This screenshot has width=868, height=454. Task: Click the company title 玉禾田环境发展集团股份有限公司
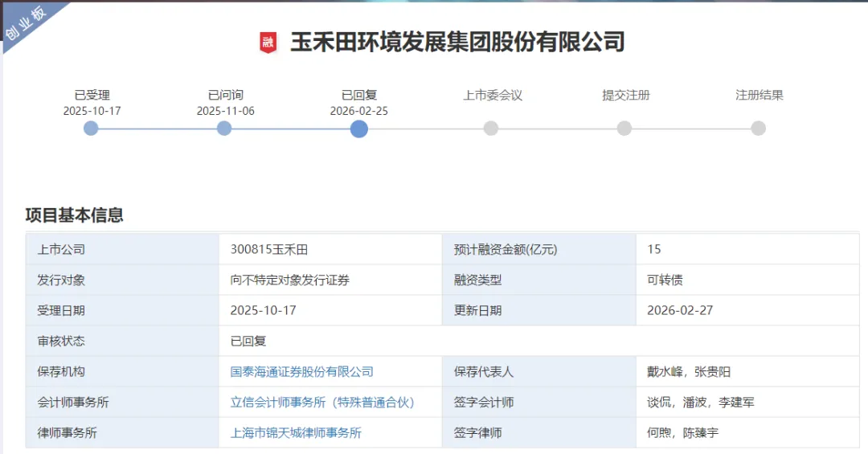(x=458, y=42)
